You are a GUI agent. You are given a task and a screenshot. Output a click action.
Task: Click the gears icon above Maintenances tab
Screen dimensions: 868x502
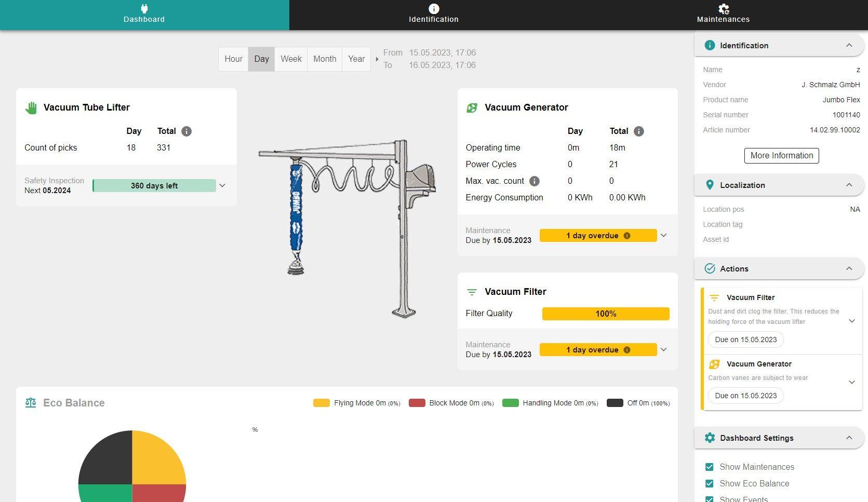click(x=724, y=9)
